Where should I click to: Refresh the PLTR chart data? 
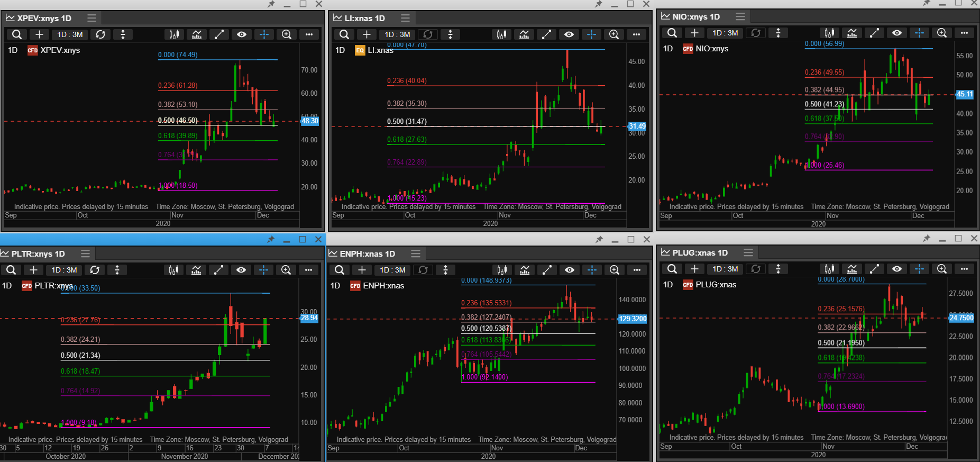pyautogui.click(x=95, y=270)
